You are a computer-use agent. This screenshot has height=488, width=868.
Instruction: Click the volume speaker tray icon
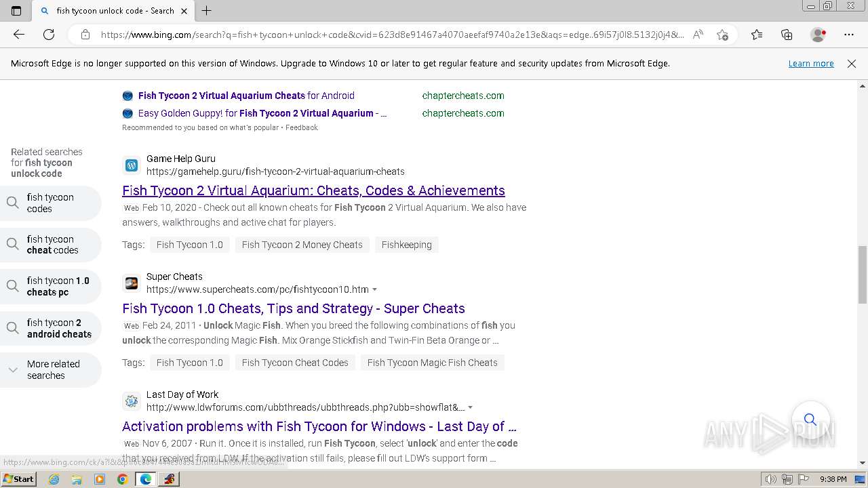pyautogui.click(x=770, y=479)
